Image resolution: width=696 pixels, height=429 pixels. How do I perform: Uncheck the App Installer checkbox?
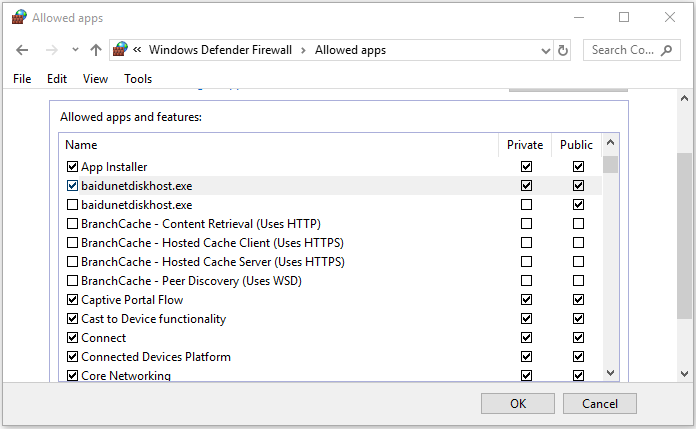pyautogui.click(x=72, y=167)
